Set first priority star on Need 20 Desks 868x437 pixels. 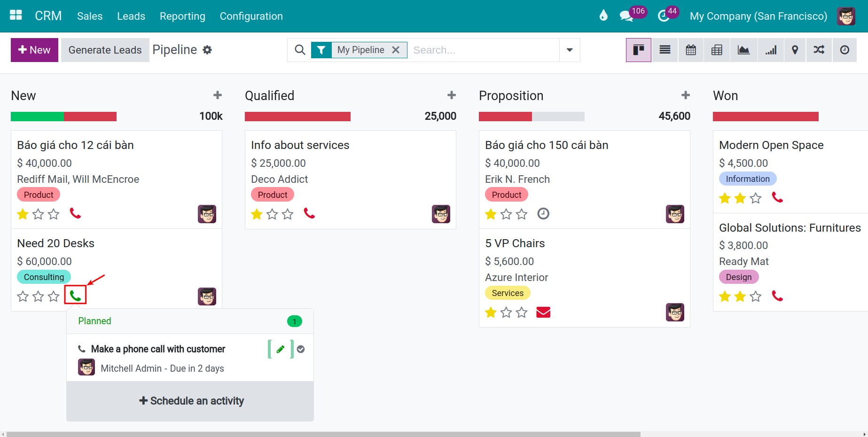pos(23,297)
